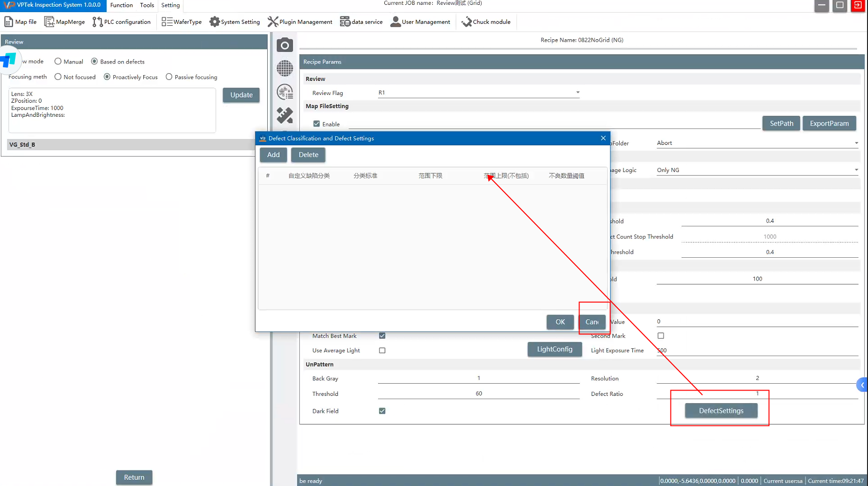Image resolution: width=868 pixels, height=486 pixels.
Task: Cancel the defect settings dialog
Action: click(592, 322)
